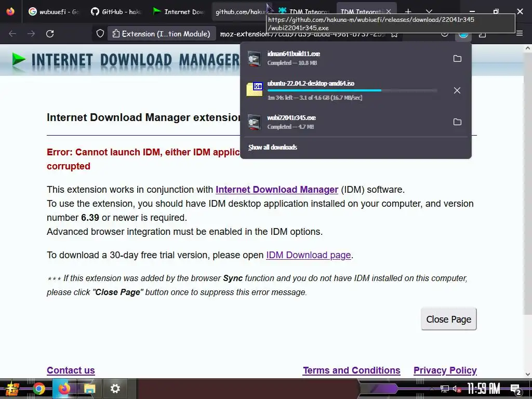Click the ubuntu iso download progress bar
Viewport: 532px width, 399px height.
[x=352, y=90]
